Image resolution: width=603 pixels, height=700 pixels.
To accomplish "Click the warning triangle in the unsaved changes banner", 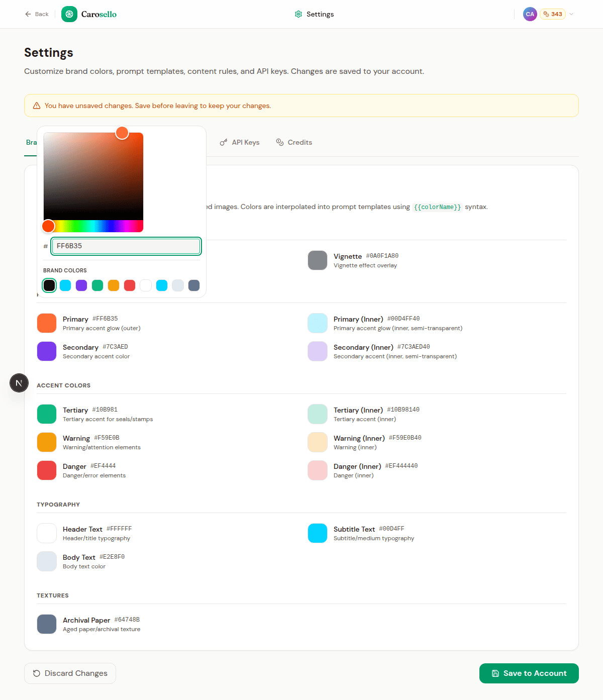I will pos(36,106).
